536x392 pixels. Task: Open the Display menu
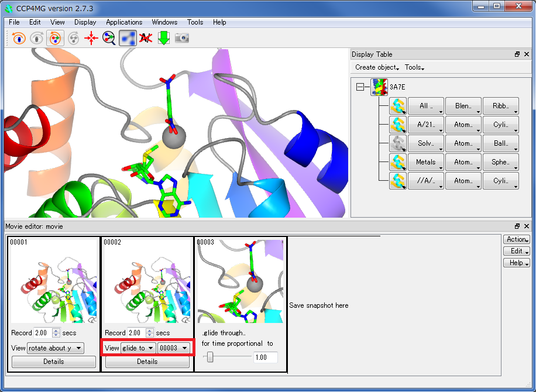click(85, 22)
